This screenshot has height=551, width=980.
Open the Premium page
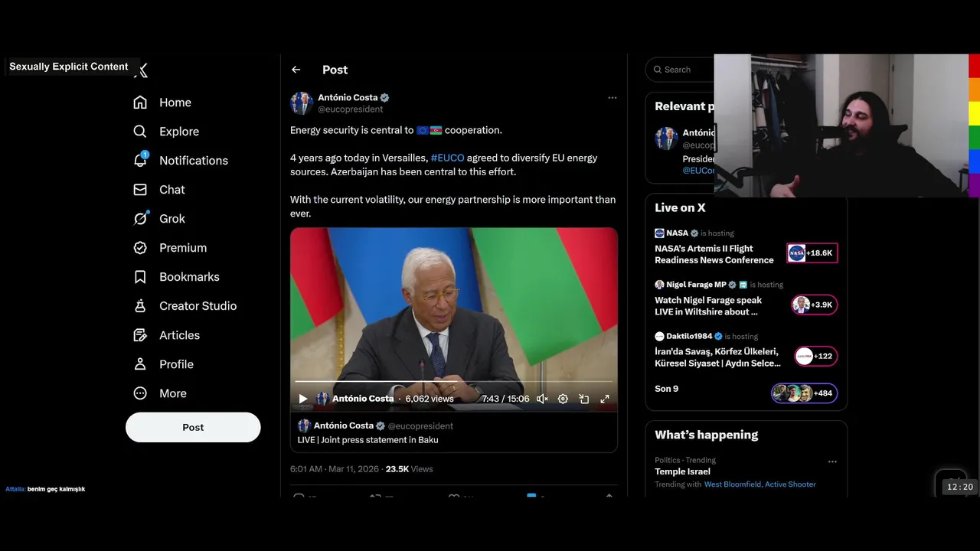(170, 248)
